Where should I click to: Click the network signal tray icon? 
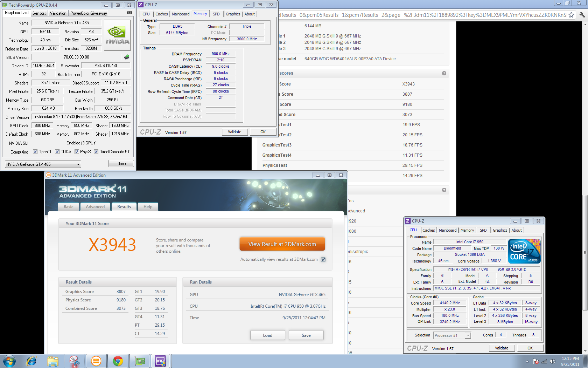544,361
